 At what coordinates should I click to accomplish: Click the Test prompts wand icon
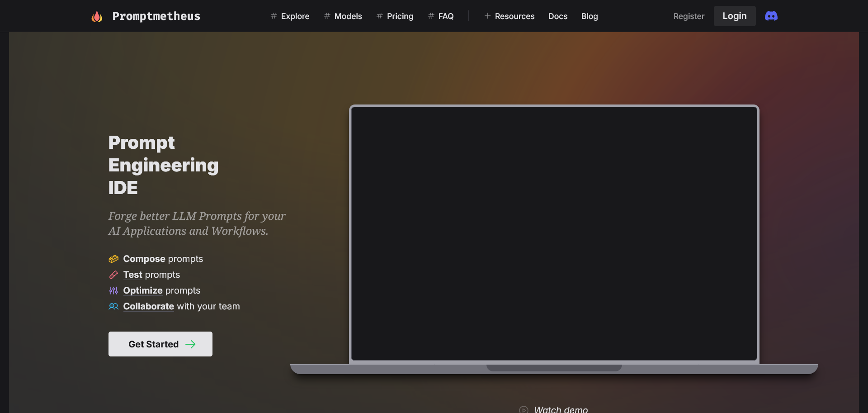[113, 275]
